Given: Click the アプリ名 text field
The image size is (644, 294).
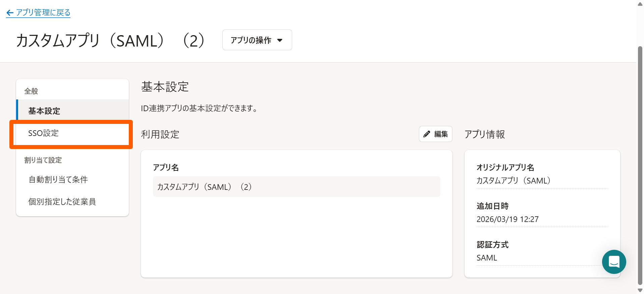Looking at the screenshot, I should tap(296, 187).
